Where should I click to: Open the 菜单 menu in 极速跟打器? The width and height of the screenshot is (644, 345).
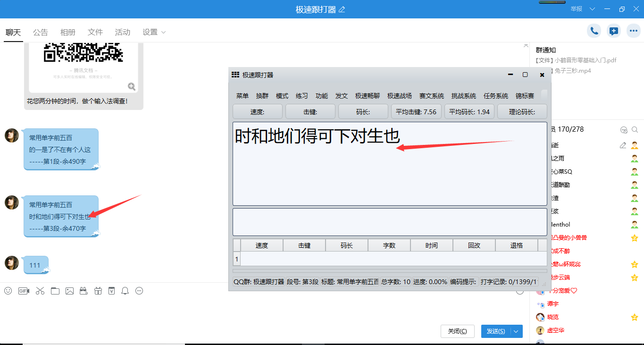pyautogui.click(x=243, y=96)
